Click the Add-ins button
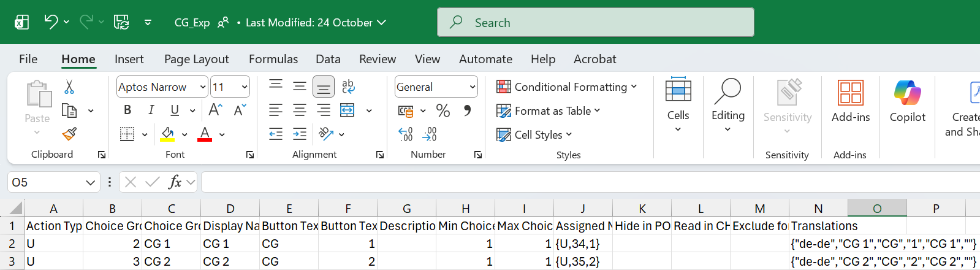Screen dimensions: 980x270 850,101
